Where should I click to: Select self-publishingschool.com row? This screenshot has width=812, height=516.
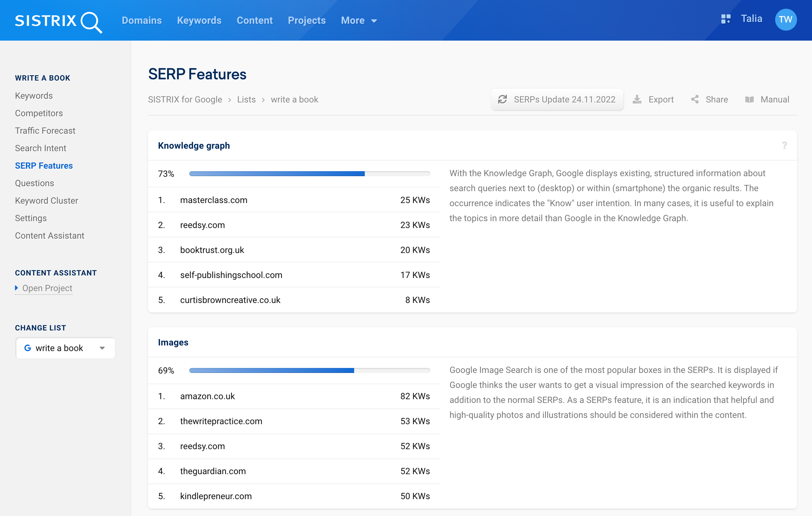[294, 275]
